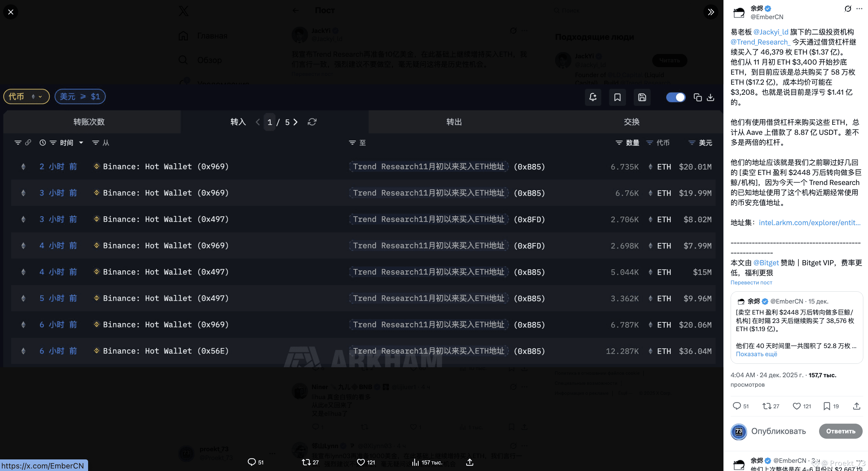Like the post with the heart icon

coord(797,406)
